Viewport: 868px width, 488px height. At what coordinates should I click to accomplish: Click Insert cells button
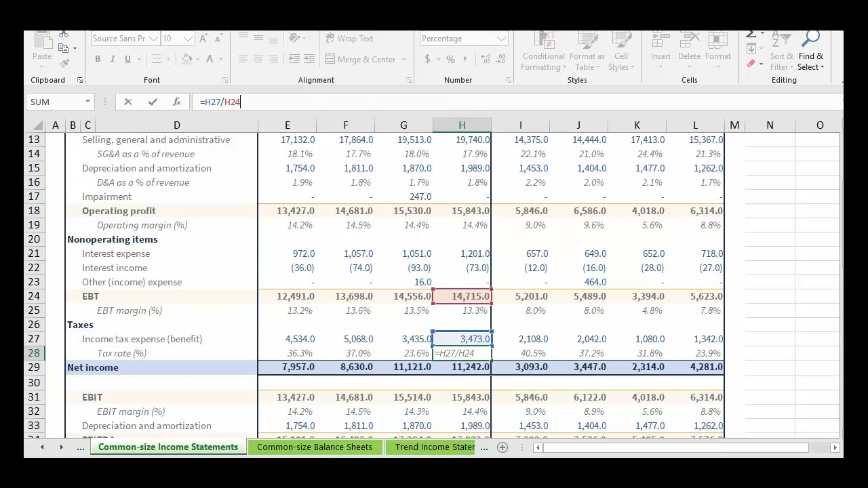[x=660, y=51]
